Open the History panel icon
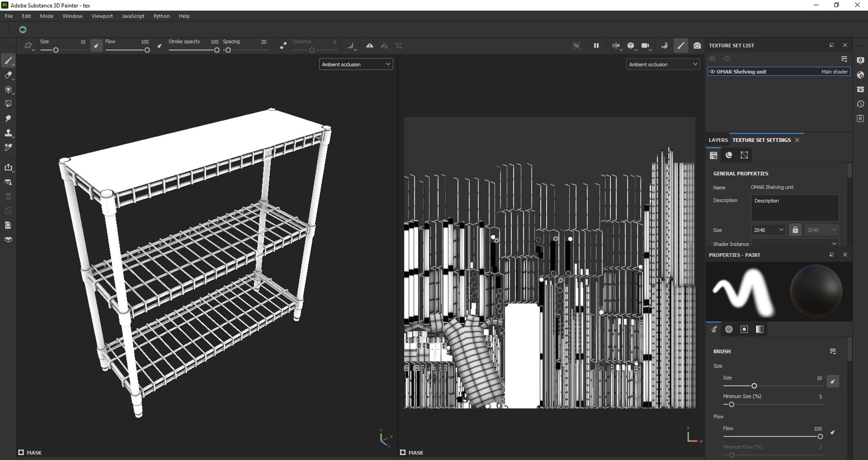This screenshot has height=460, width=868. tap(860, 104)
